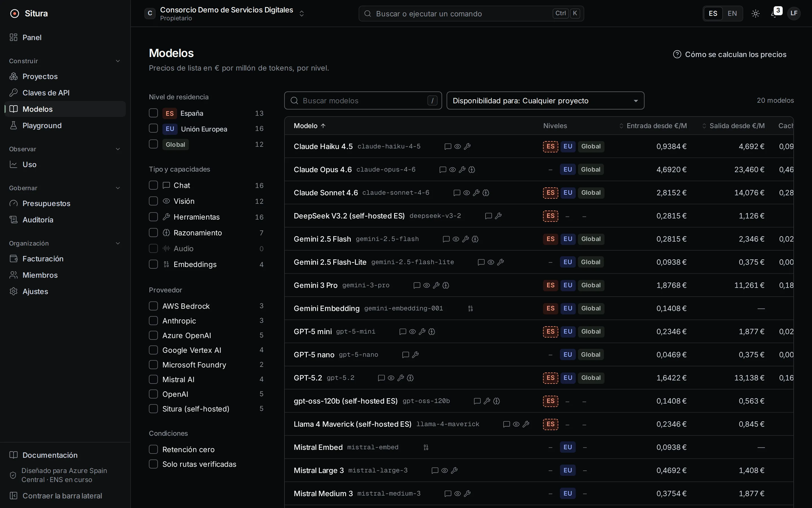Open notifications bell with badge 3
This screenshot has height=508, width=812.
775,14
